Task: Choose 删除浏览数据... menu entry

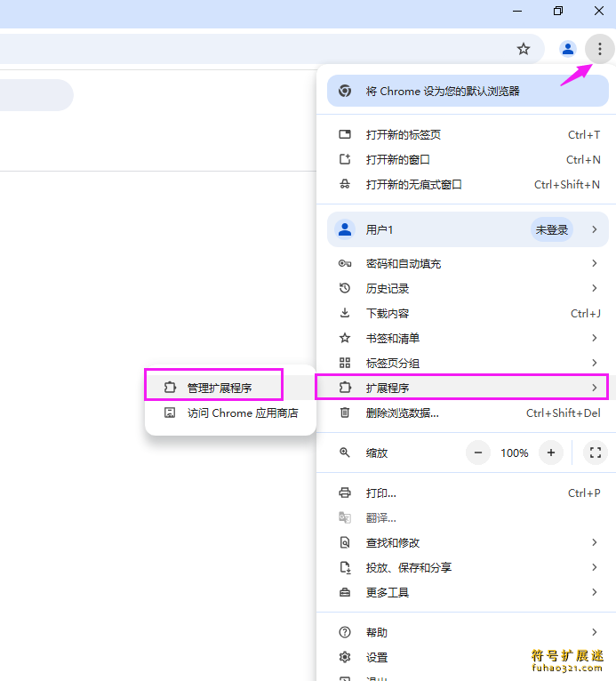Action: pyautogui.click(x=467, y=413)
